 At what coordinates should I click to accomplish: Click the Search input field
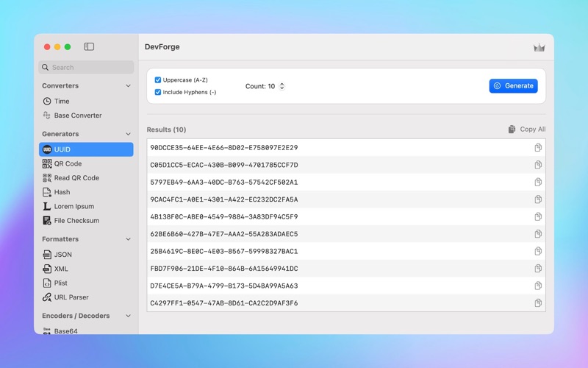pyautogui.click(x=86, y=67)
